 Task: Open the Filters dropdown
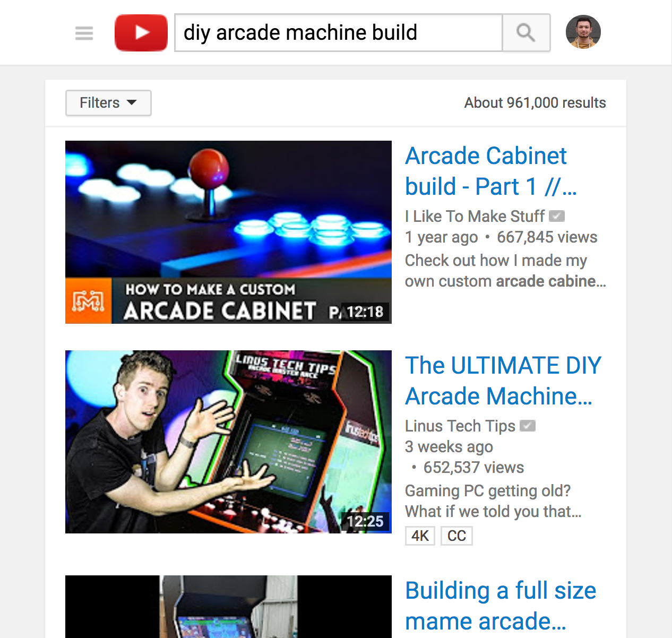[108, 102]
